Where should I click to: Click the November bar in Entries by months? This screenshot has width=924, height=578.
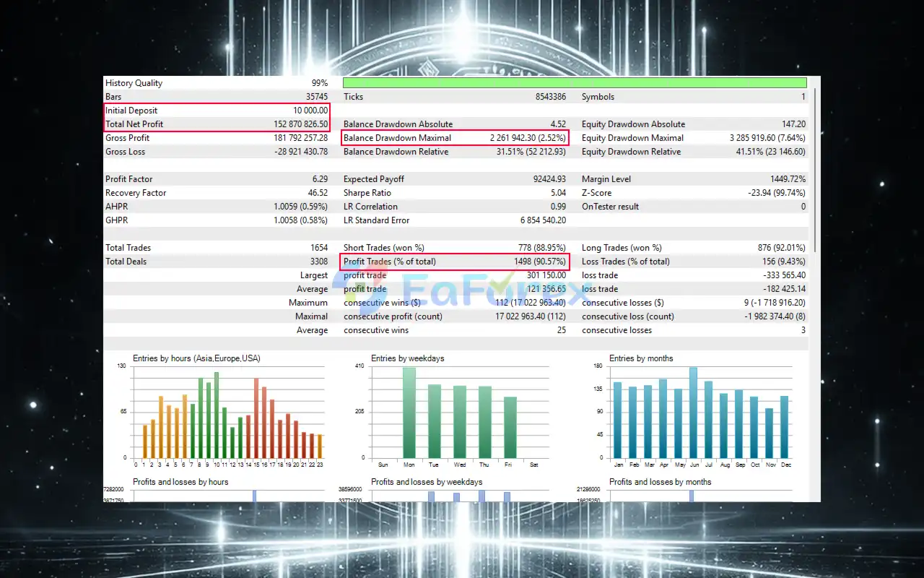tap(769, 433)
